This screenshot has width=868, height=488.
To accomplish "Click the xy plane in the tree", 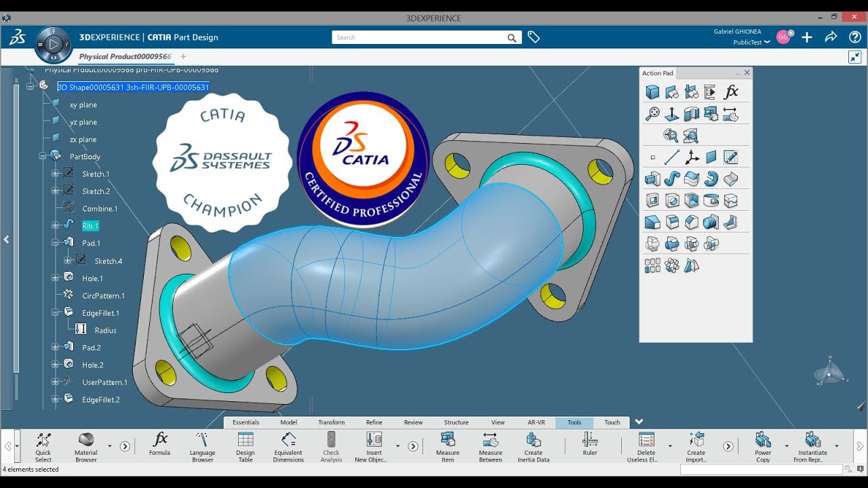I will point(83,105).
